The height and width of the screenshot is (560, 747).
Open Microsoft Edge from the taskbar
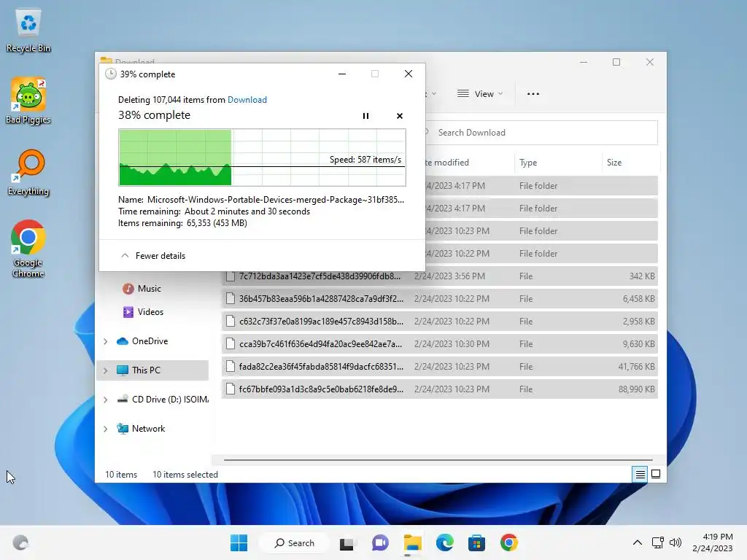(445, 542)
